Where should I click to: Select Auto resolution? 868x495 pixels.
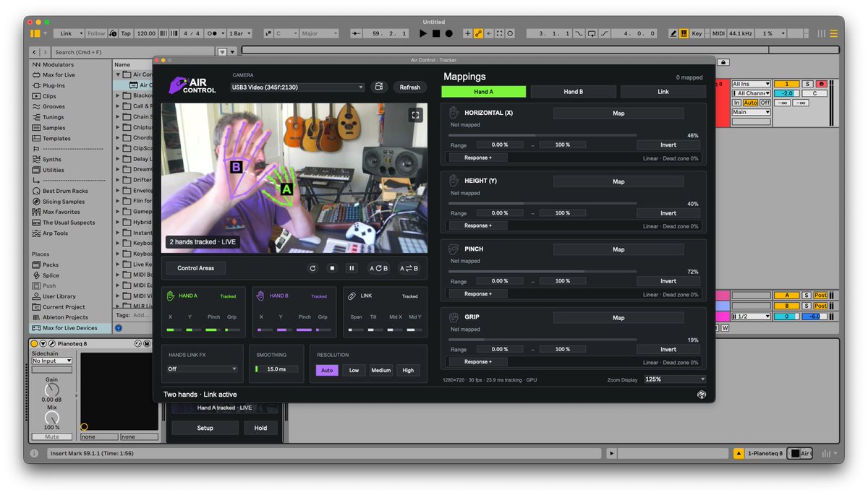click(326, 371)
